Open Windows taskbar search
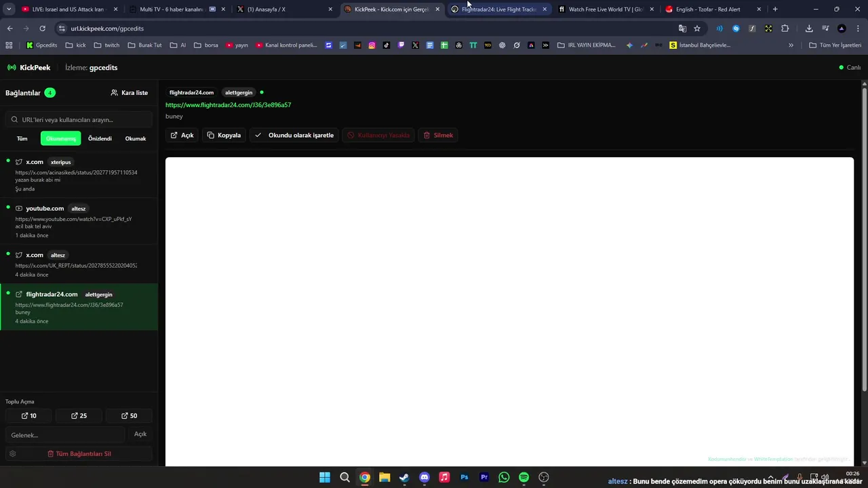This screenshot has height=488, width=868. point(344,477)
